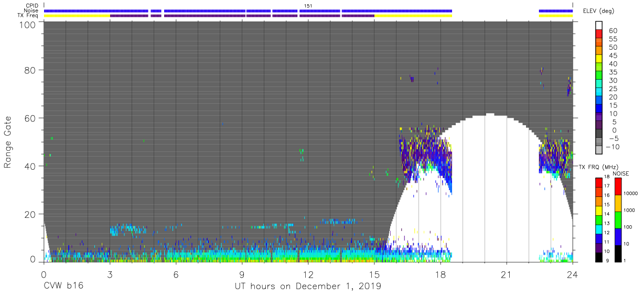Image resolution: width=644 pixels, height=297 pixels.
Task: Click the '17' tick label on the TX FRQ colorbar
Action: pyautogui.click(x=608, y=186)
